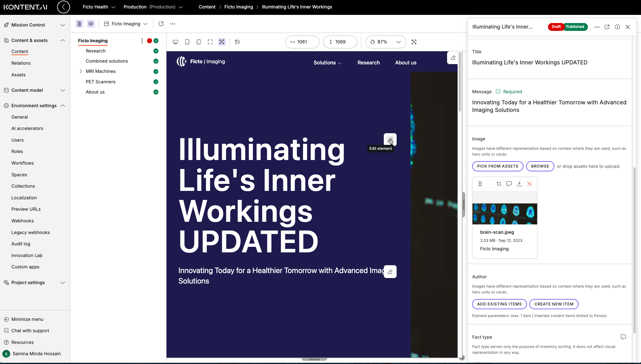The height and width of the screenshot is (364, 641).
Task: Download the brain-scan.jpeg asset
Action: point(519,184)
